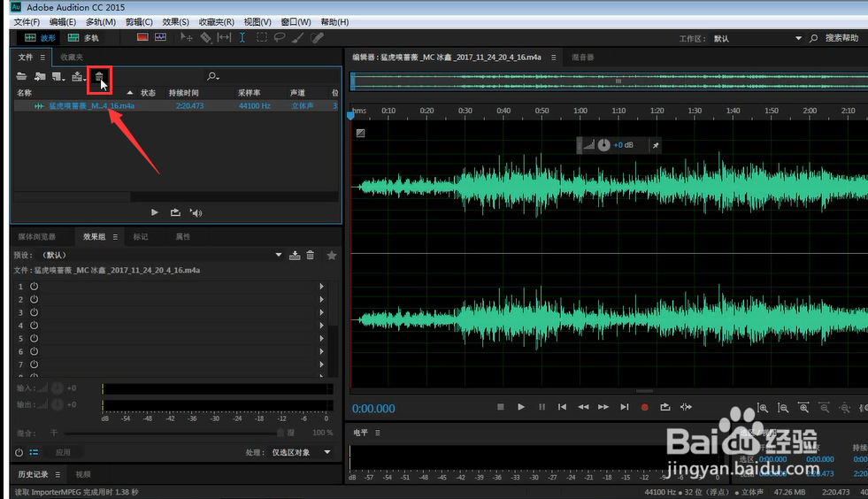
Task: Sort files by 名称 column
Action: [x=25, y=93]
